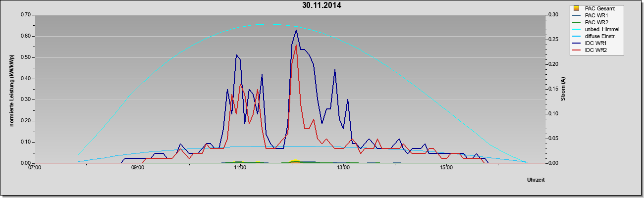Click the Uhrzeit axis title
644x198 pixels.
pyautogui.click(x=536, y=180)
